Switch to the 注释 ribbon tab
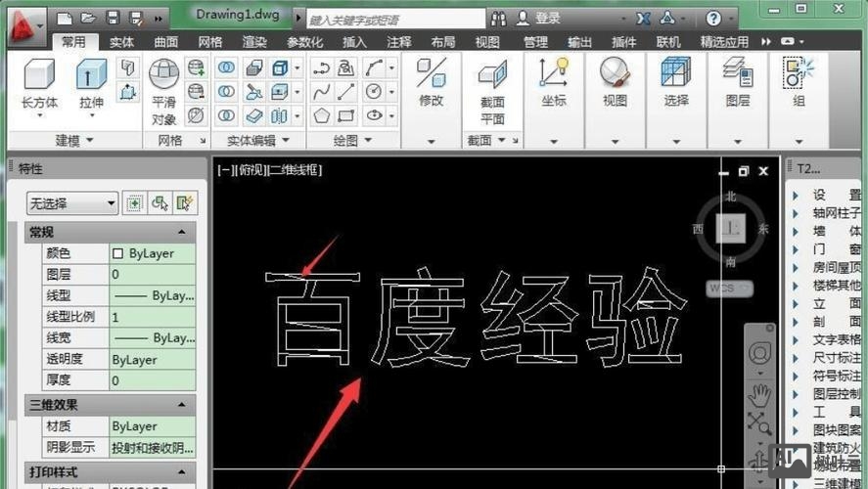This screenshot has height=489, width=868. click(x=398, y=42)
